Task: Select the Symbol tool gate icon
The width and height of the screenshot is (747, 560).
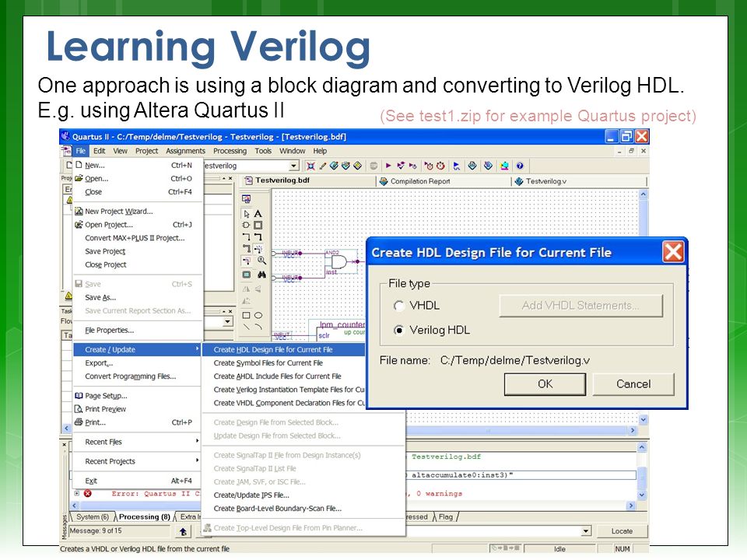Action: point(247,226)
